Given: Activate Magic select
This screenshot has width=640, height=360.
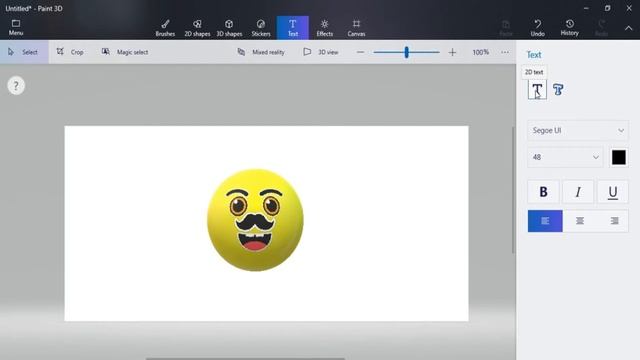Looking at the screenshot, I should [124, 52].
